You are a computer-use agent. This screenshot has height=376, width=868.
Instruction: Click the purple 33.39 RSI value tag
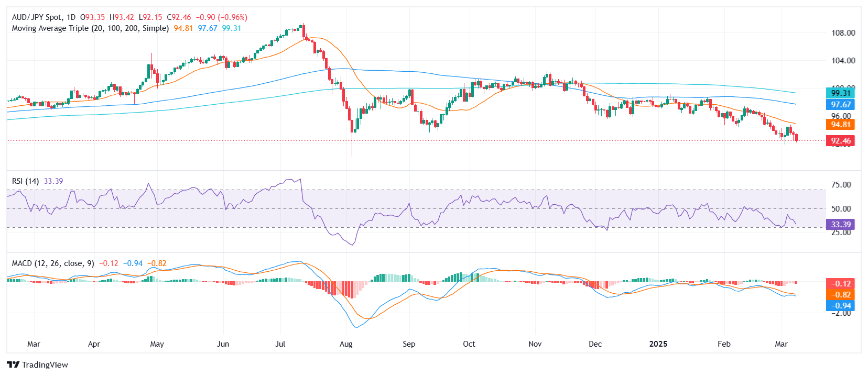(x=840, y=225)
